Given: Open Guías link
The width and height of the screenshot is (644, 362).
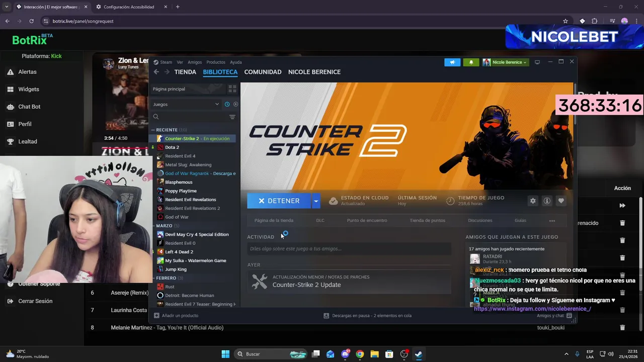Looking at the screenshot, I should 520,220.
